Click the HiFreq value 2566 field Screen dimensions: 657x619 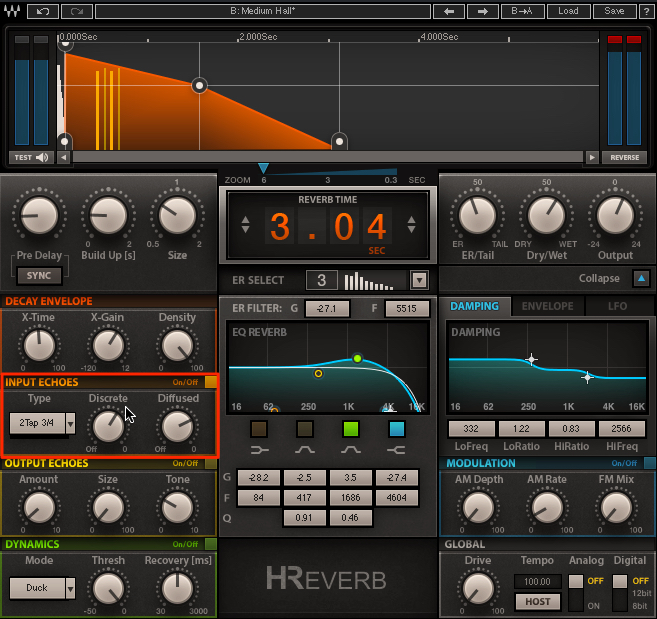pyautogui.click(x=621, y=429)
